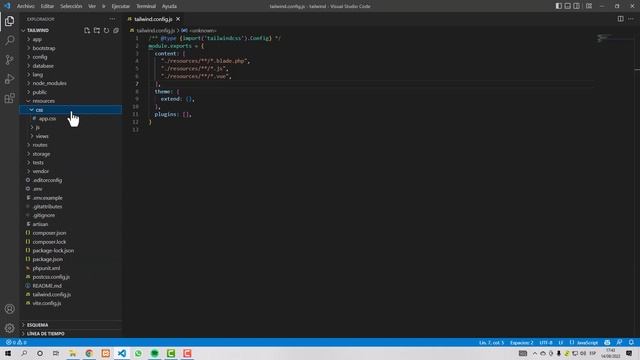Viewport: 640px width, 360px height.
Task: Expand the app folder
Action: 37,40
